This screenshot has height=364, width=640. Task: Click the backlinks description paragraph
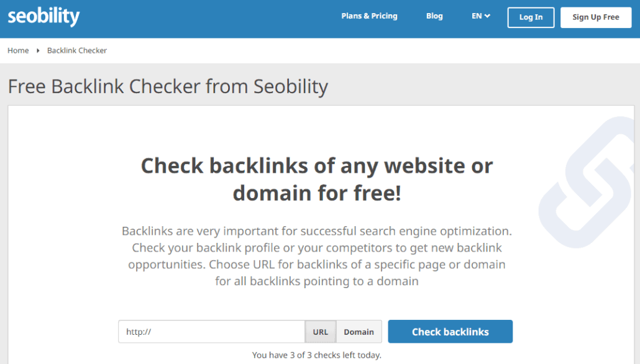point(317,256)
